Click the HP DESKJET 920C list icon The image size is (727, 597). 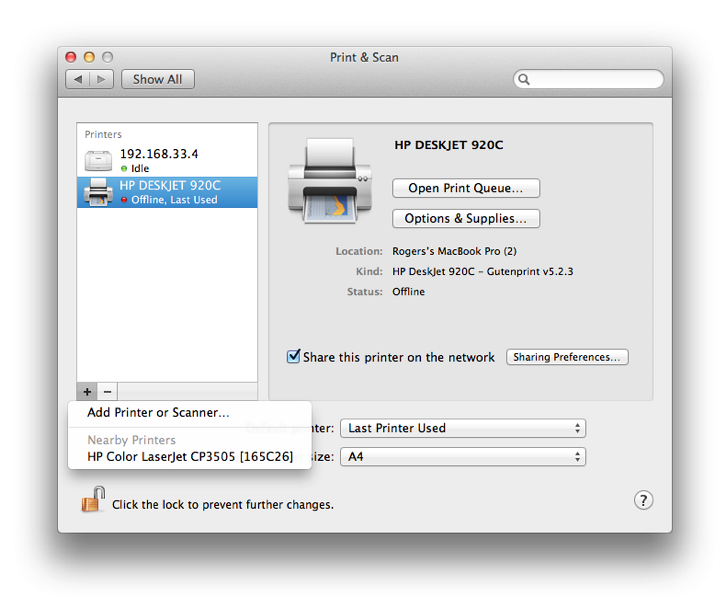(x=98, y=192)
